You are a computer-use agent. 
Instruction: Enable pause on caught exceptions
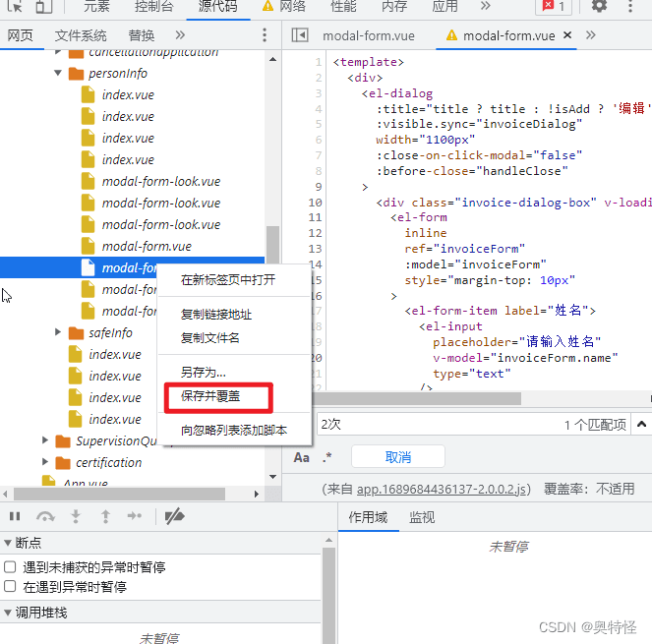pos(10,587)
